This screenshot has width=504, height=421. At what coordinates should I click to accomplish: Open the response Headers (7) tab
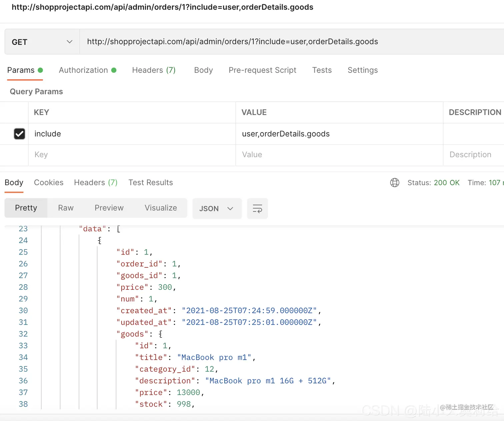coord(96,183)
